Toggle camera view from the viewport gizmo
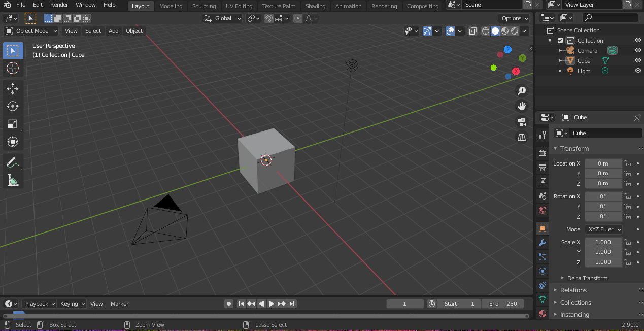This screenshot has width=644, height=331. tap(521, 122)
